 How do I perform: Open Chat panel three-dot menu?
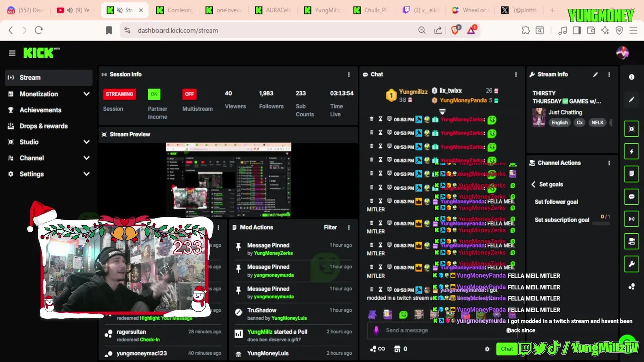point(516,74)
